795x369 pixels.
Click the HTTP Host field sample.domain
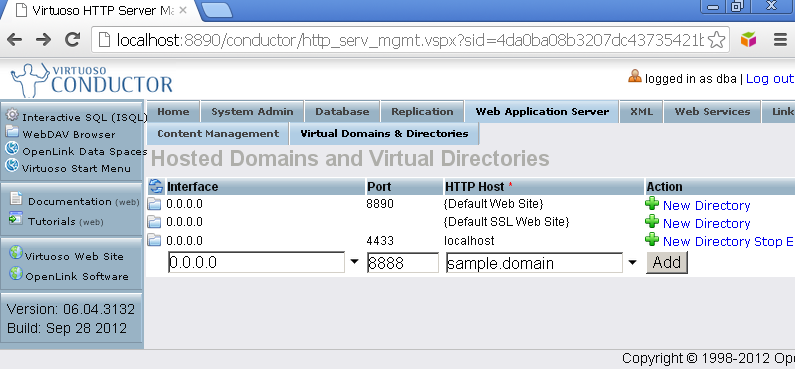tap(534, 263)
